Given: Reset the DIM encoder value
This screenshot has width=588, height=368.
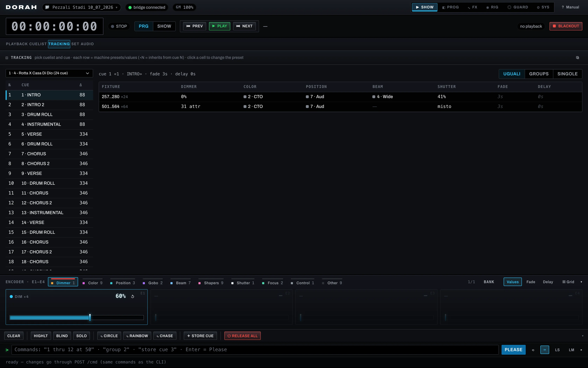Looking at the screenshot, I should 133,297.
